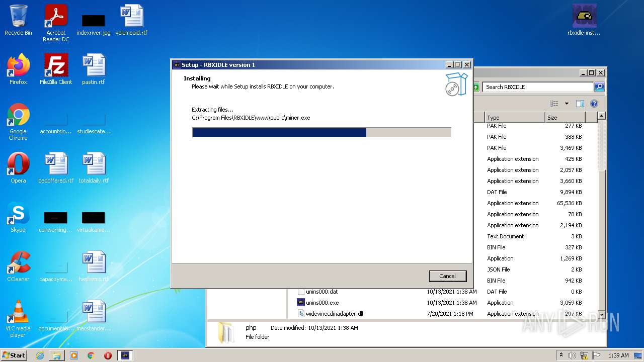Viewport: 644px width, 362px height.
Task: Select the Text Document row, 3 KB
Action: point(534,236)
